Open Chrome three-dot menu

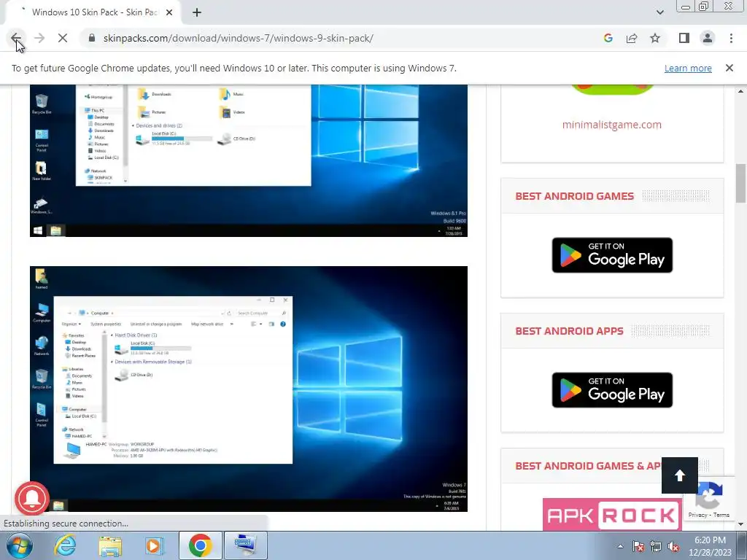click(731, 38)
